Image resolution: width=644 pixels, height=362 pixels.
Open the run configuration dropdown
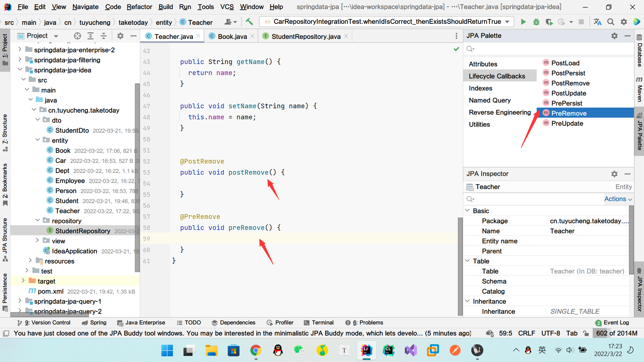(x=507, y=21)
